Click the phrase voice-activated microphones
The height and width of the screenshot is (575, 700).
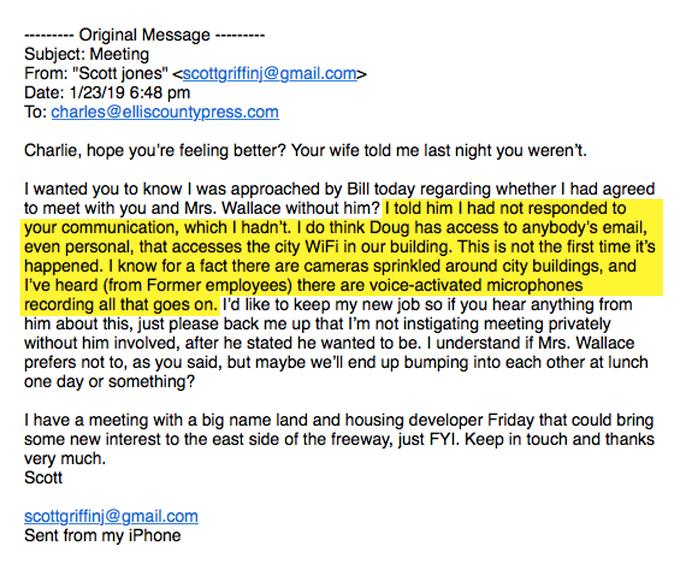(x=472, y=285)
